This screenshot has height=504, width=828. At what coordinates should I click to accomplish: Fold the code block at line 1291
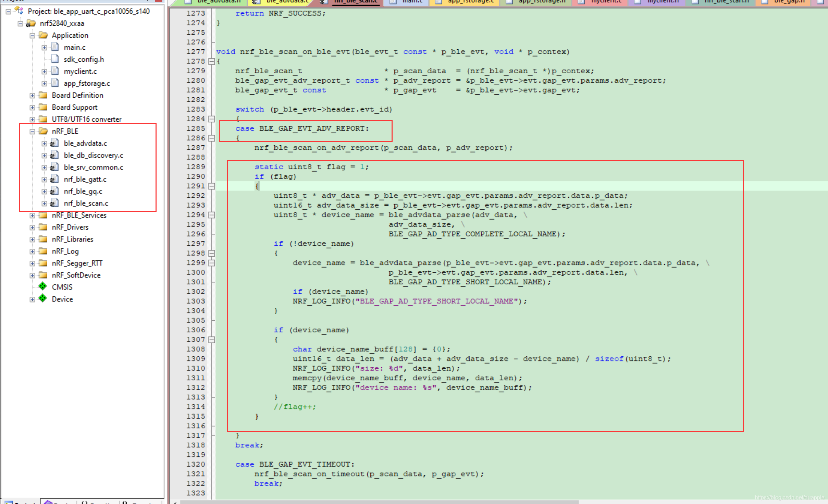tap(212, 186)
